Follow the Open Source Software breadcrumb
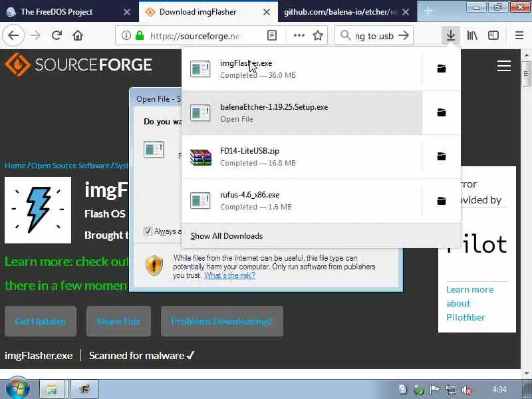Screen dimensions: 532x399 70,166
